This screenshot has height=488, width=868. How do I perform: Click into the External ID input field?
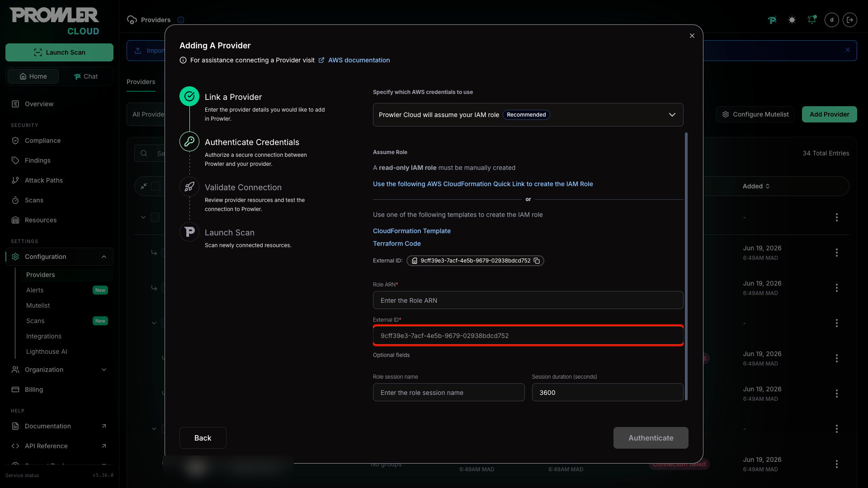coord(528,335)
